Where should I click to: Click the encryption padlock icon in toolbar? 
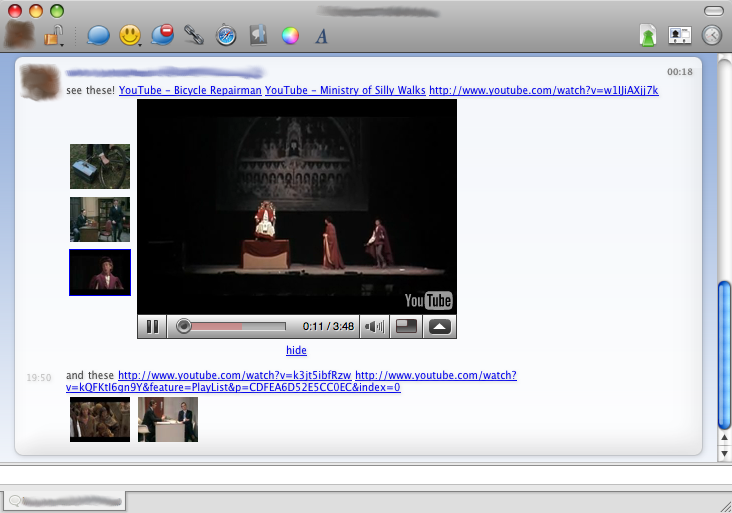[x=54, y=35]
